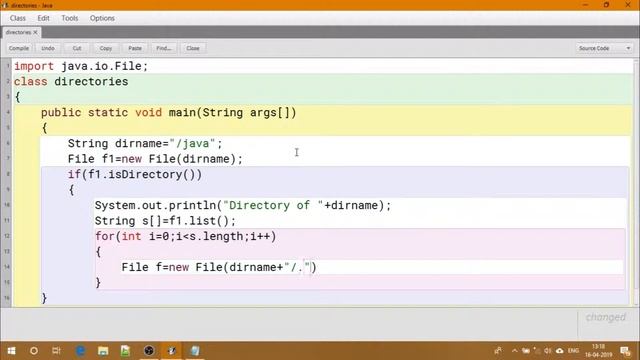Screen dimensions: 640x360
Task: Open the Action Center notifications icon
Action: pyautogui.click(x=625, y=351)
